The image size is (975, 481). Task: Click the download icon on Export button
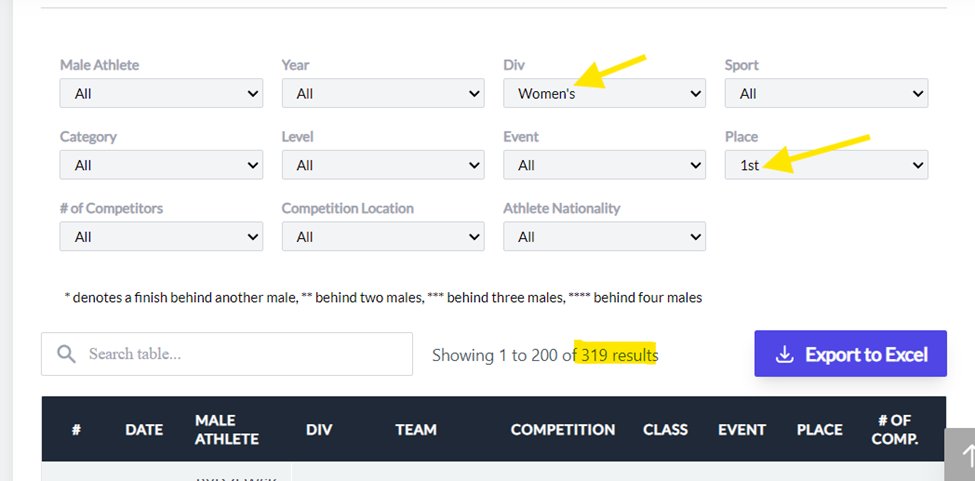pos(785,354)
